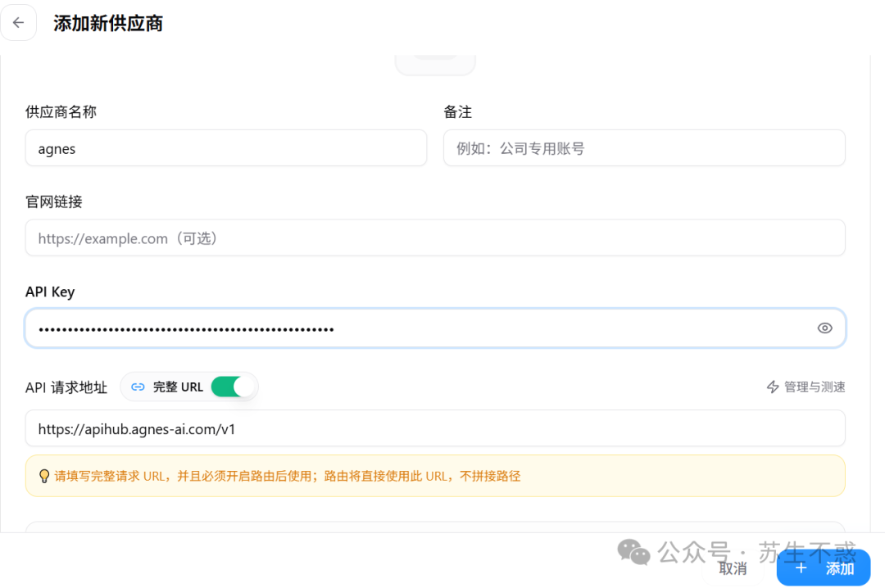Go back using the arrow button
This screenshot has height=588, width=885.
coord(19,23)
